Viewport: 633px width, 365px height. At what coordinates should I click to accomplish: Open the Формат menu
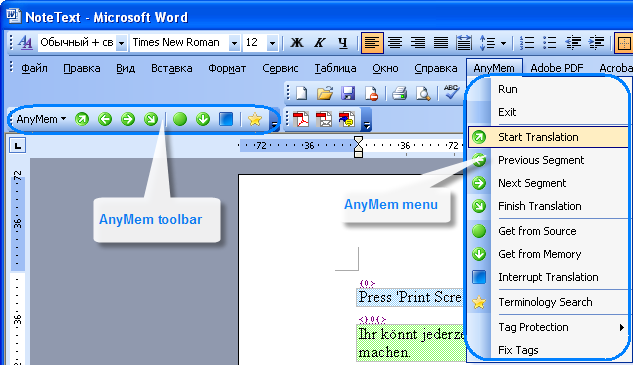227,68
